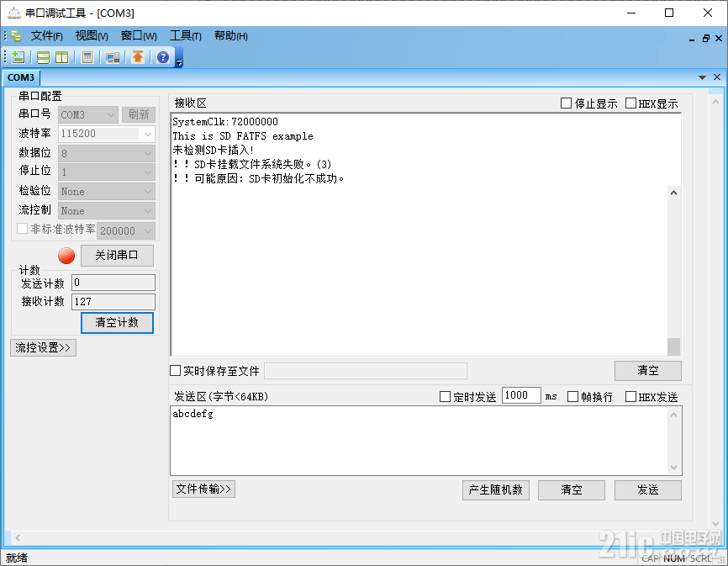The width and height of the screenshot is (728, 566).
Task: Click the 'This is SD FATFS example' line
Action: click(243, 136)
